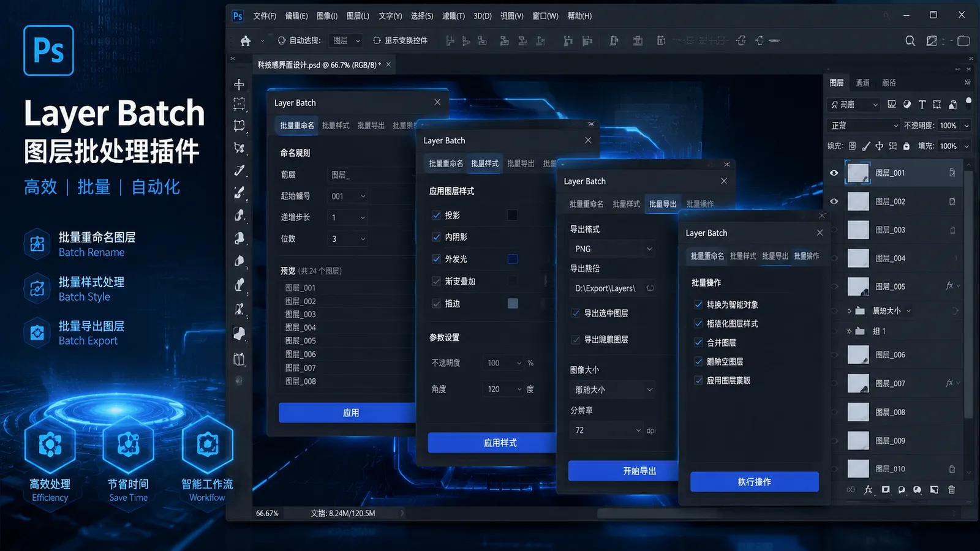This screenshot has width=980, height=551.
Task: Toggle the 转换为智能对象 checkbox
Action: 698,304
